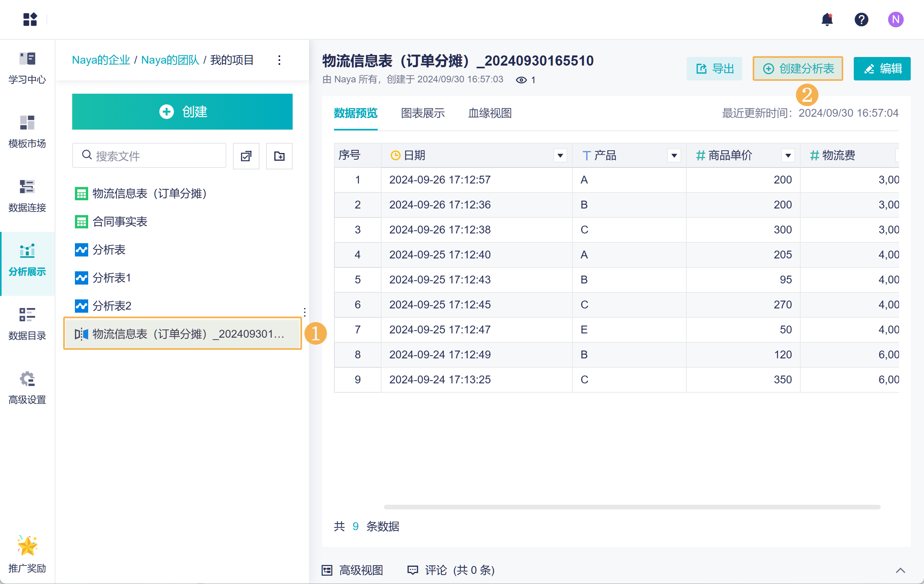924x584 pixels.
Task: Expand the bottom panel chevron
Action: coord(901,570)
